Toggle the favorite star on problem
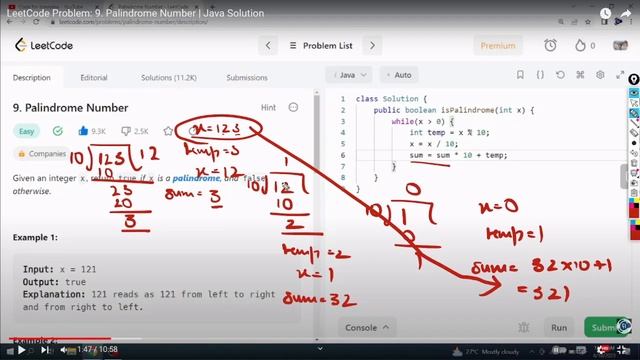This screenshot has height=360, width=640. pos(168,131)
